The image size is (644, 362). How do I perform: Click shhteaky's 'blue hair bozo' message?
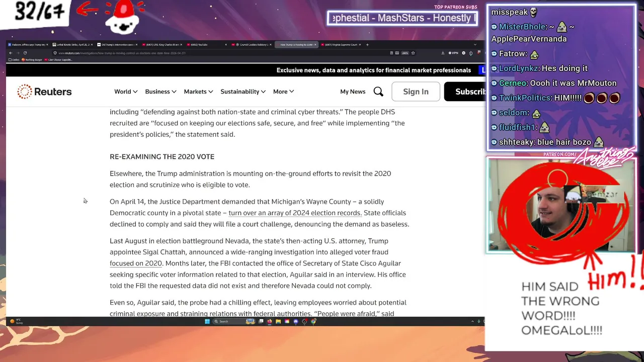[x=563, y=142]
